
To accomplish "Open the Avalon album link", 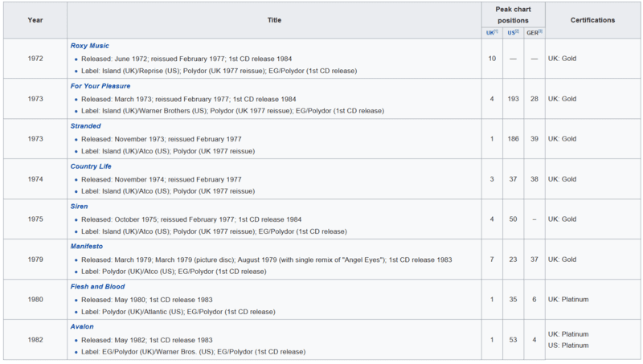I will point(82,327).
